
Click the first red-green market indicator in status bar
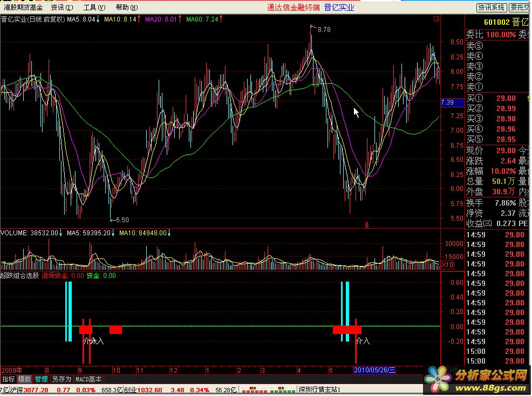point(254,389)
